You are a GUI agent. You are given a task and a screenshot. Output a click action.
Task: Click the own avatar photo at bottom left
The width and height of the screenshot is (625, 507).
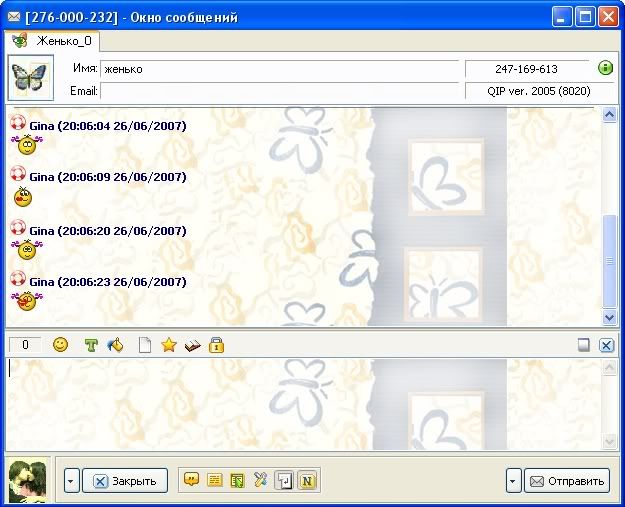pos(28,481)
